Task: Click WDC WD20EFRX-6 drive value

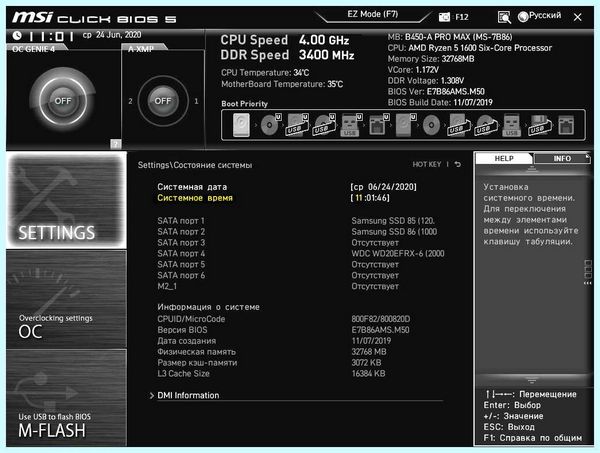Action: 398,253
